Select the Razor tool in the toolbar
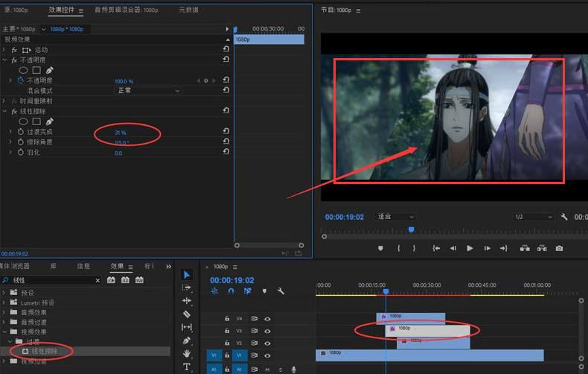 187,314
